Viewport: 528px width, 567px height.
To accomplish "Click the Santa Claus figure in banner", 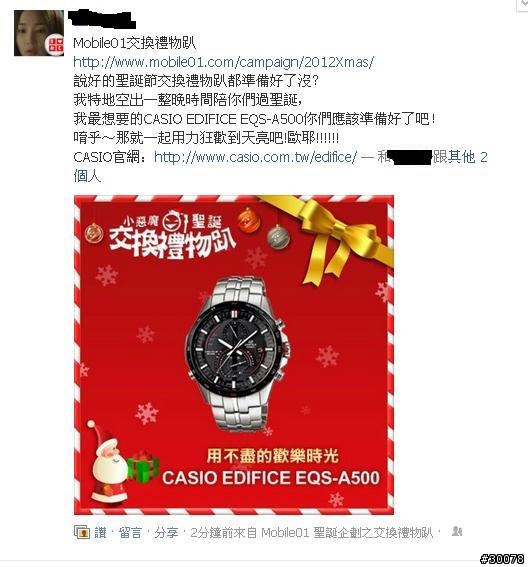I will pos(106,461).
